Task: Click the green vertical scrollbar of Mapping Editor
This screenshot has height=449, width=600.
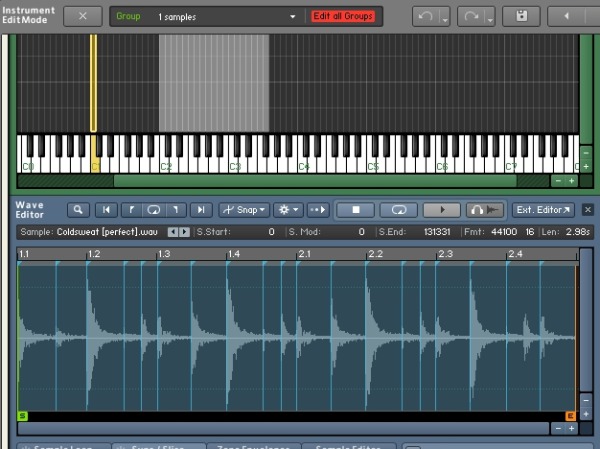Action: [x=586, y=89]
